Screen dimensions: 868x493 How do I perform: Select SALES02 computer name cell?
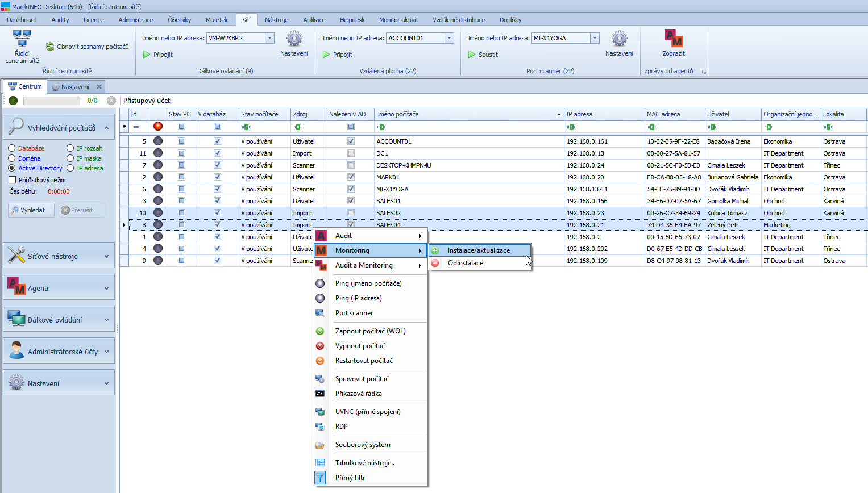(468, 213)
